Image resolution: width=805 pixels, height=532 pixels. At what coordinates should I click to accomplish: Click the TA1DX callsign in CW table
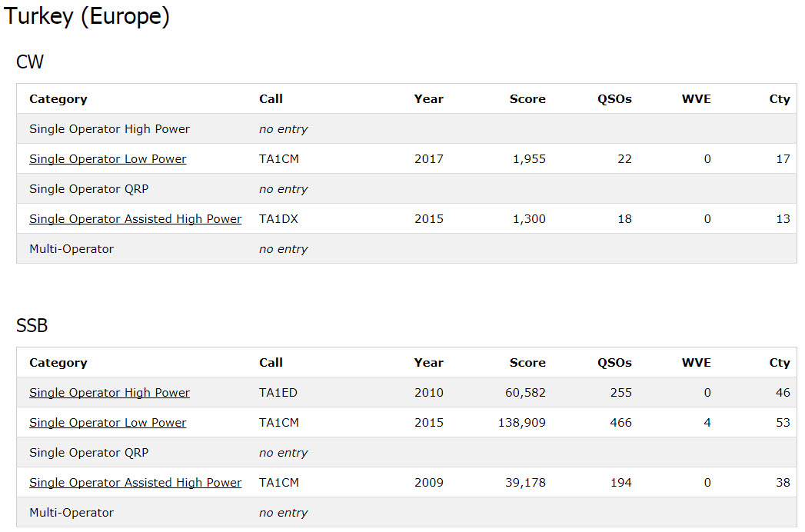(x=278, y=219)
